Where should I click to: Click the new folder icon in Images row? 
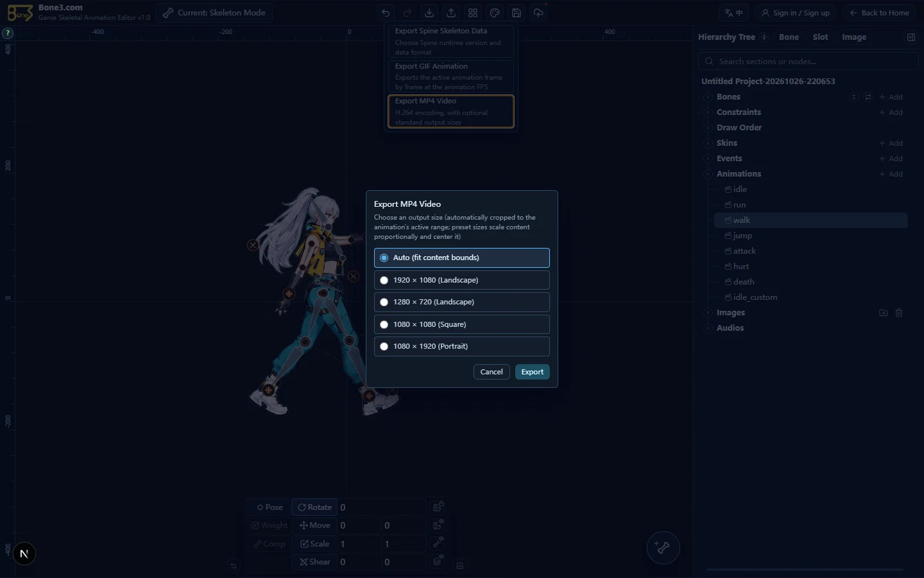[884, 313]
